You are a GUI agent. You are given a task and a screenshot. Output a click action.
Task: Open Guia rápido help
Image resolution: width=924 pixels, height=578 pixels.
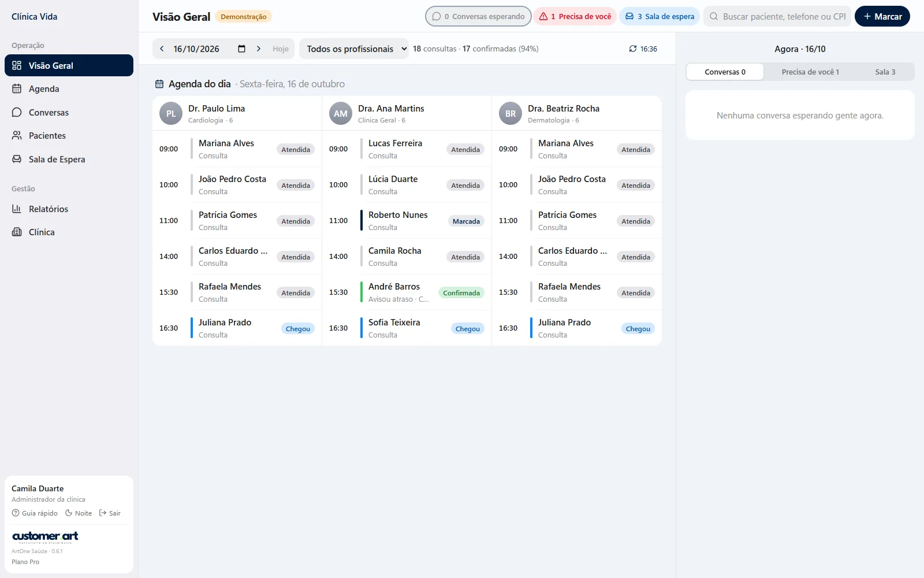[x=35, y=513]
